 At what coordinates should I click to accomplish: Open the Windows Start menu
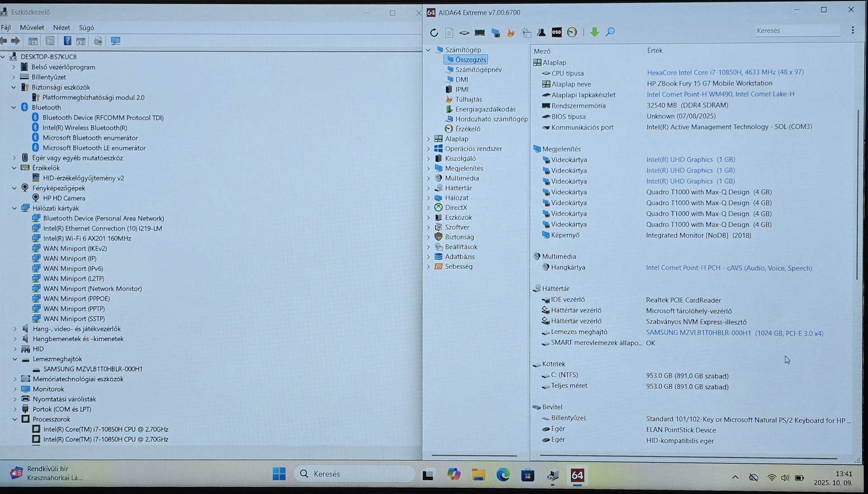coord(279,474)
